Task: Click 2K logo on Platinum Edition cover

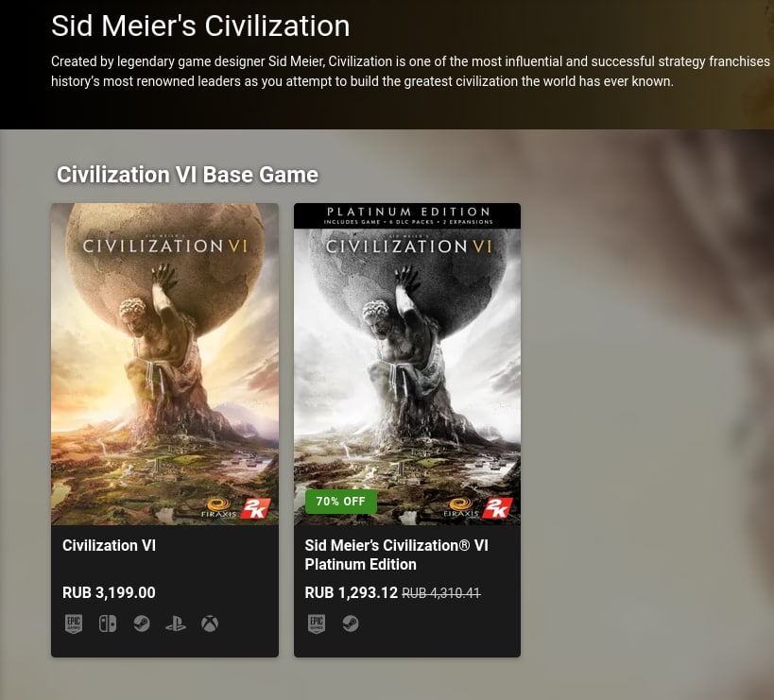Action: 497,508
